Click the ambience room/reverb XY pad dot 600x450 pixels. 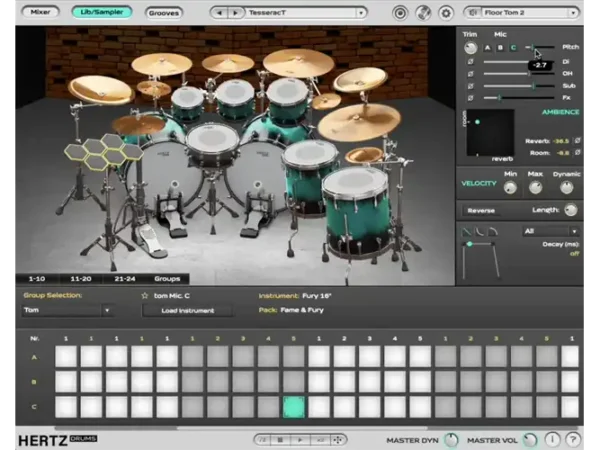pos(477,122)
